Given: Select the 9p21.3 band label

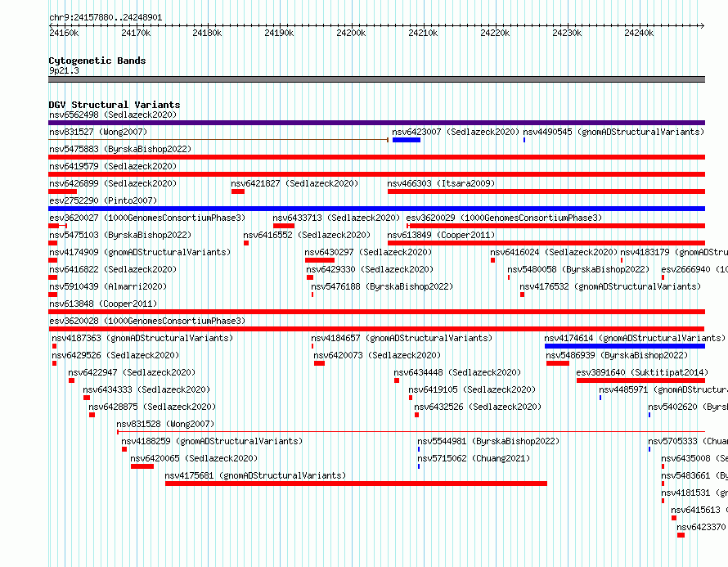Looking at the screenshot, I should (64, 70).
